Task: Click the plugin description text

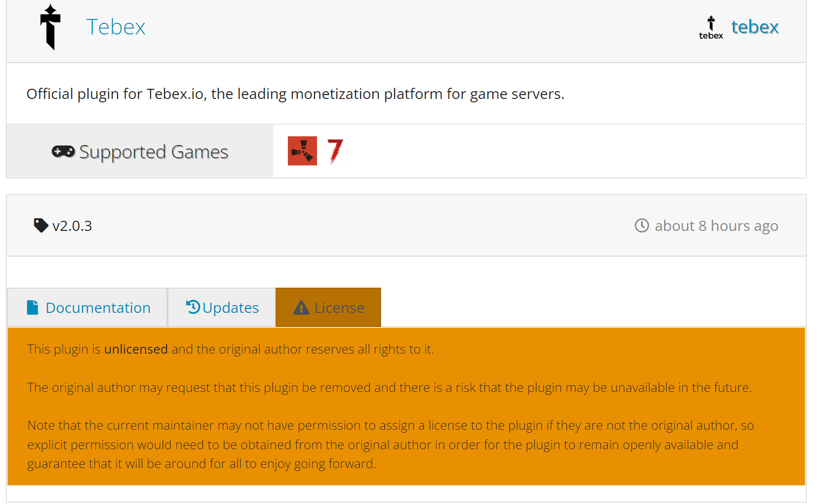Action: [295, 94]
